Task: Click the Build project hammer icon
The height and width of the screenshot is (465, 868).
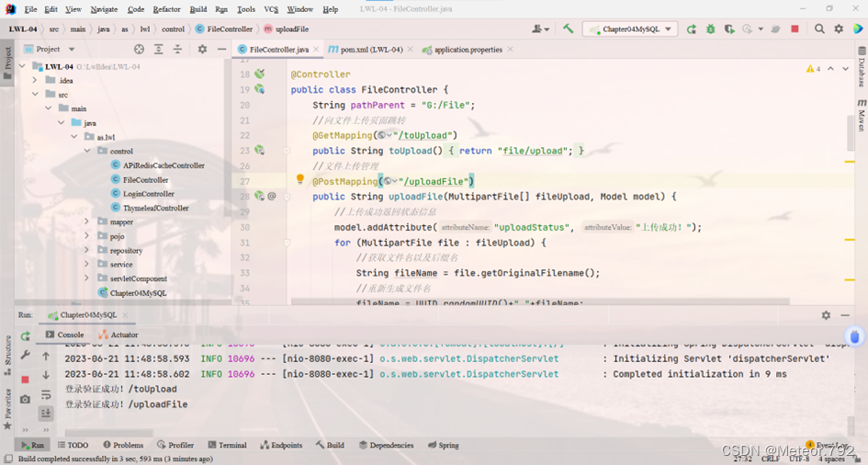Action: [568, 29]
